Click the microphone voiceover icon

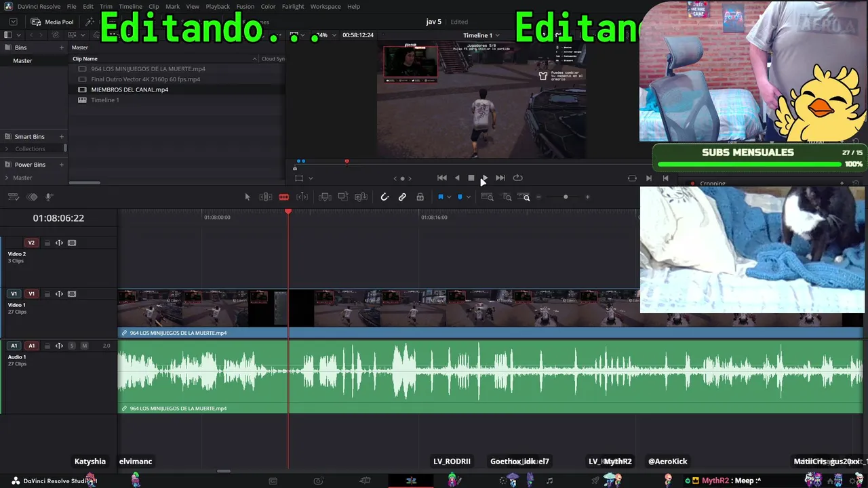tap(49, 197)
